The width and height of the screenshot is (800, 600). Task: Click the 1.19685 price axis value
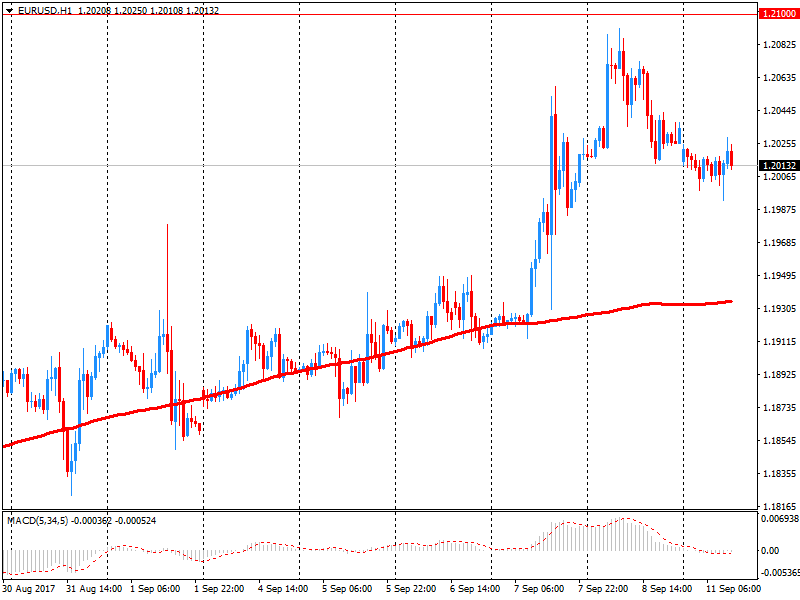779,243
